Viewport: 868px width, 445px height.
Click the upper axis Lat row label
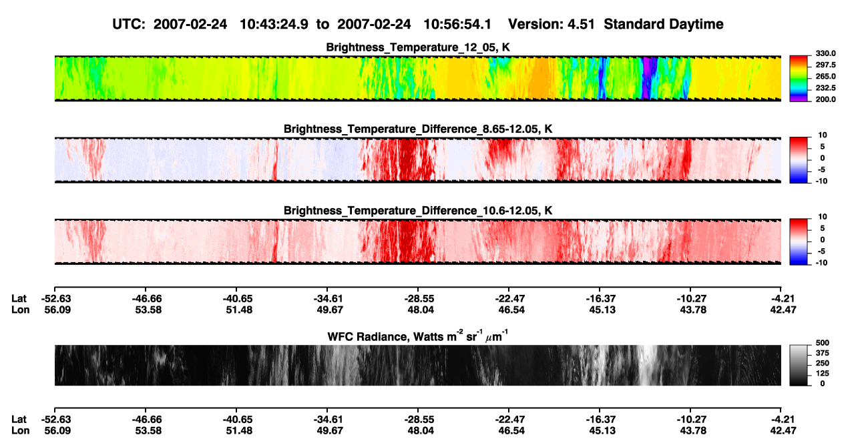click(x=19, y=298)
